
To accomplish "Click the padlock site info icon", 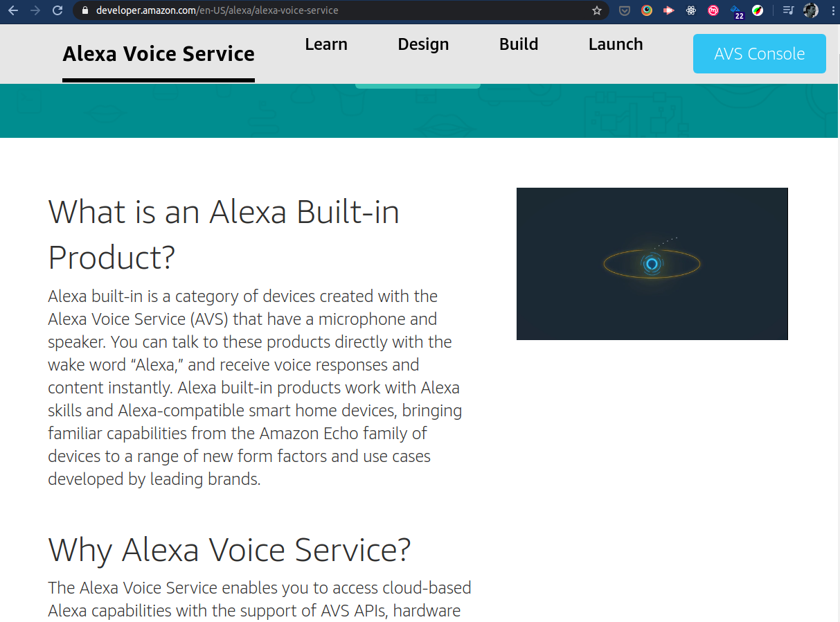I will (x=85, y=10).
